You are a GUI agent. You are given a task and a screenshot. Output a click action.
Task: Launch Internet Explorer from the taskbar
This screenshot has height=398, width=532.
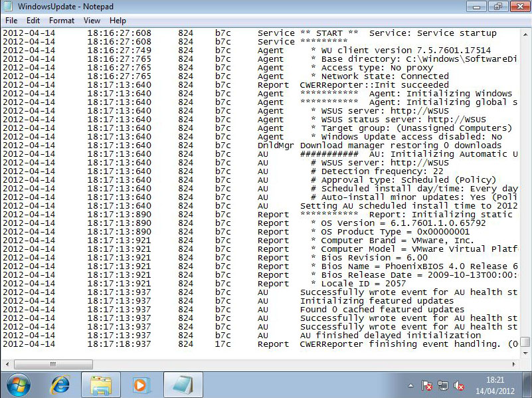tap(60, 385)
